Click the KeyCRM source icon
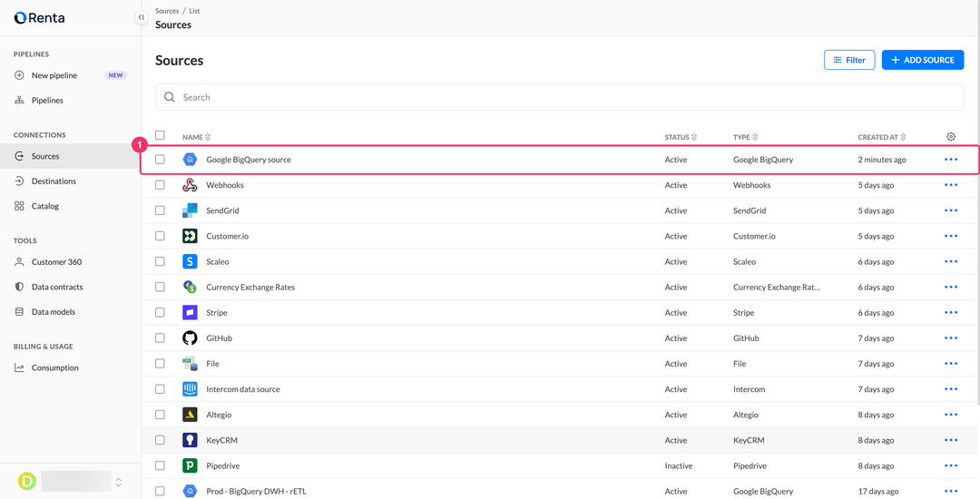This screenshot has width=980, height=499. (x=190, y=440)
